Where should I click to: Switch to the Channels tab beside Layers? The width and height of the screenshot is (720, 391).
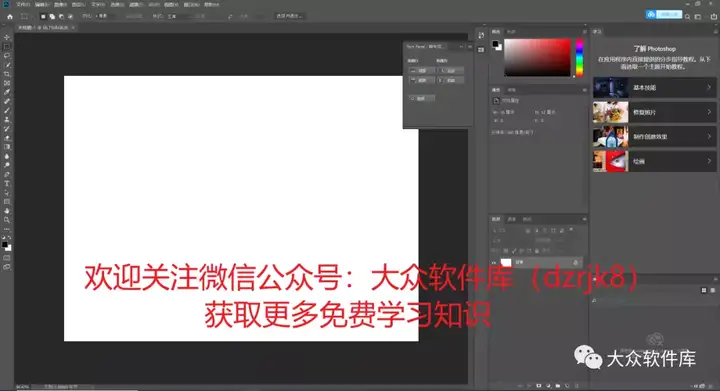512,219
